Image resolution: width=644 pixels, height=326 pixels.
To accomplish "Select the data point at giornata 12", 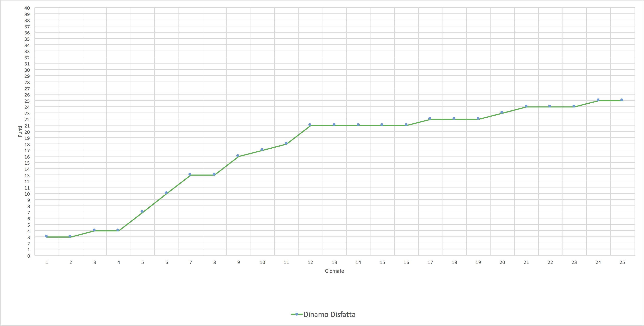I will click(x=310, y=125).
